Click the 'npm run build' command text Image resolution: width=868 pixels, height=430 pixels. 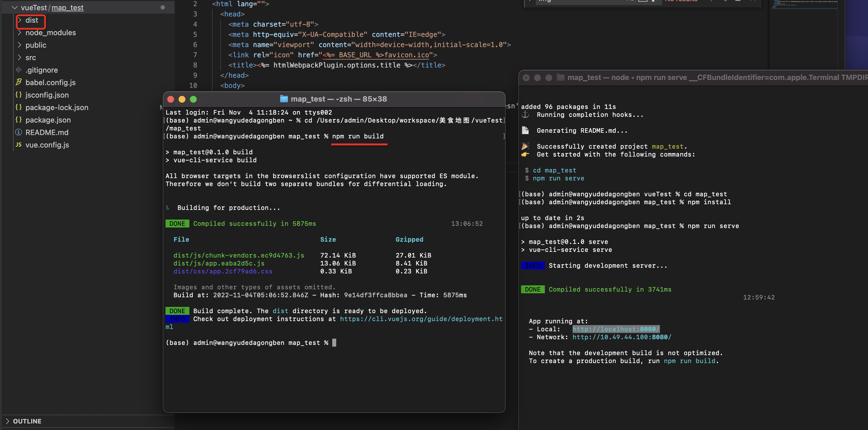pyautogui.click(x=358, y=136)
